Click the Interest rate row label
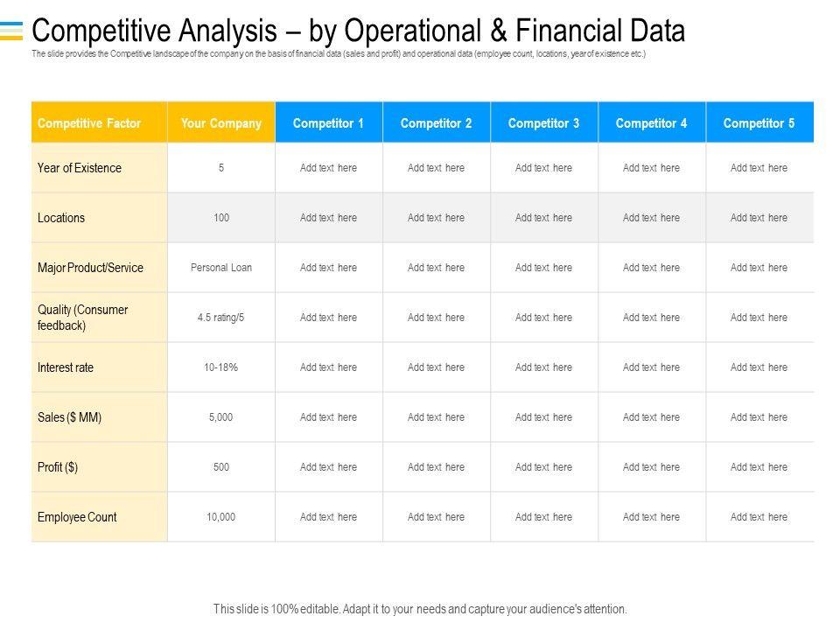 (x=66, y=367)
